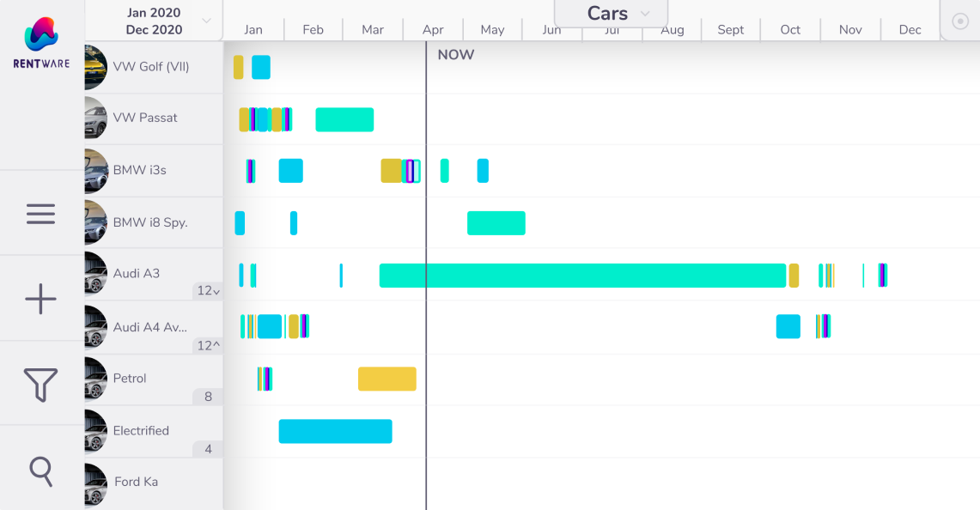The width and height of the screenshot is (980, 510).
Task: Select the BMW i3s row label
Action: [x=139, y=170]
